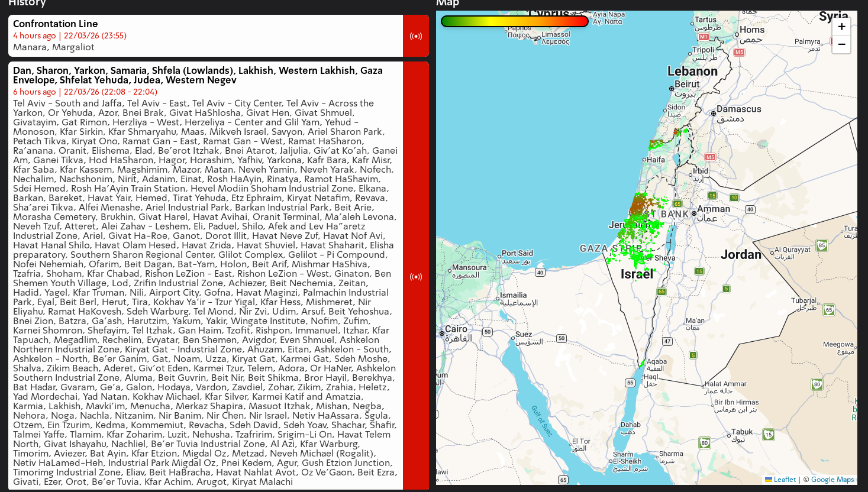Click the '6 hours ago' timestamp line
The image size is (868, 492).
coord(85,92)
